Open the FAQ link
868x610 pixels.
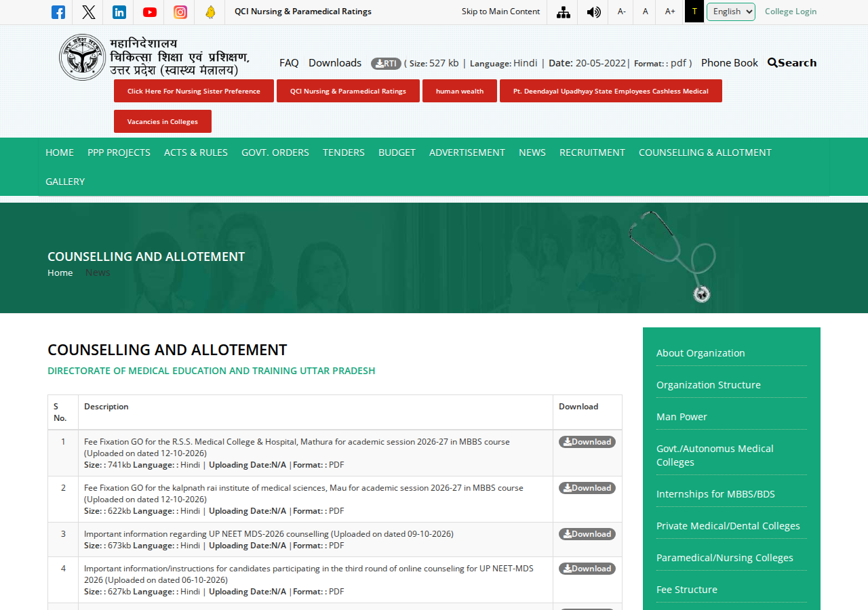pos(289,63)
